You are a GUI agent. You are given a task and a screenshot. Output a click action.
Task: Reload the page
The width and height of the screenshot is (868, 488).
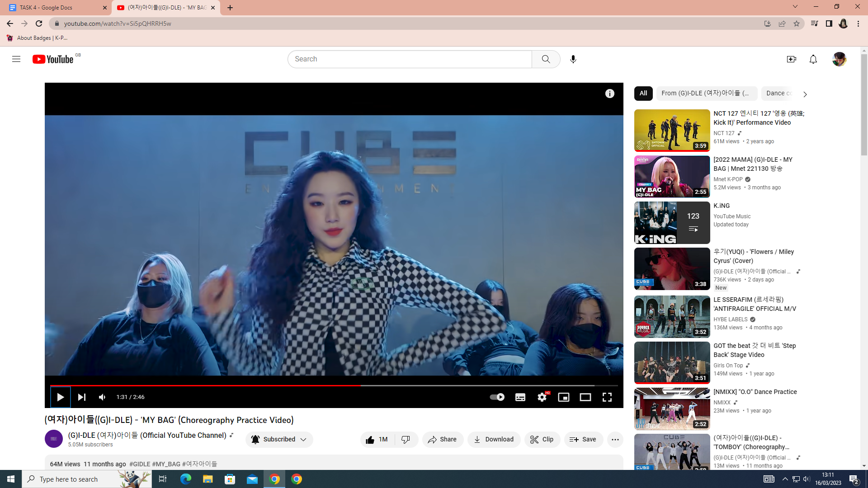(39, 23)
